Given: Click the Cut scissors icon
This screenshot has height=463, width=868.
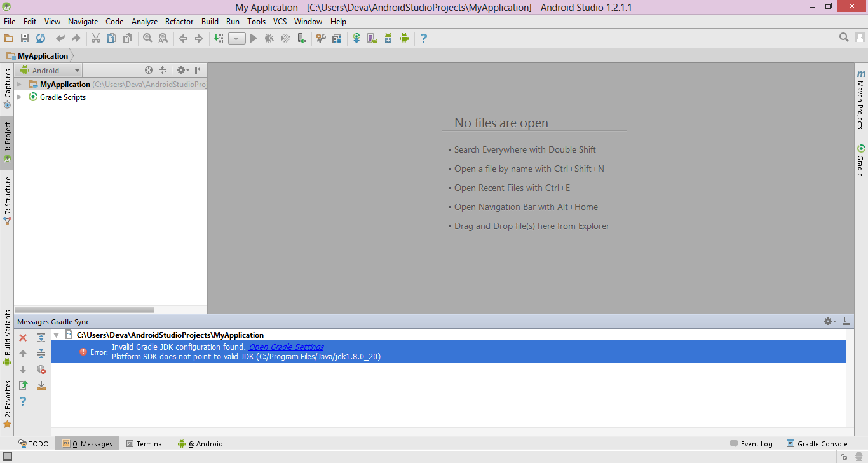Looking at the screenshot, I should tap(96, 38).
